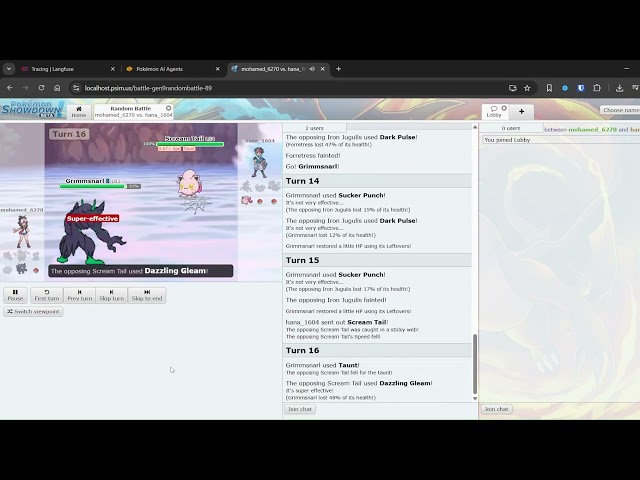Image resolution: width=640 pixels, height=480 pixels.
Task: Open the browser downloads icon
Action: 619,88
